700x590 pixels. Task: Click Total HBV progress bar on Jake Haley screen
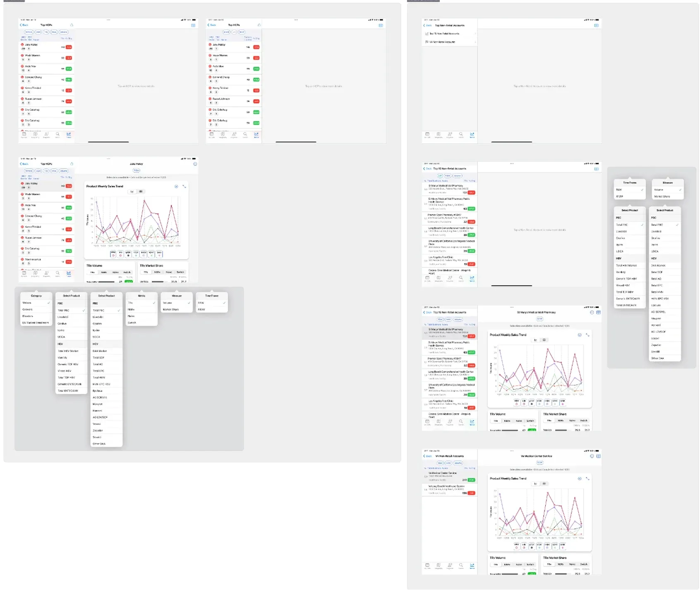106,282
